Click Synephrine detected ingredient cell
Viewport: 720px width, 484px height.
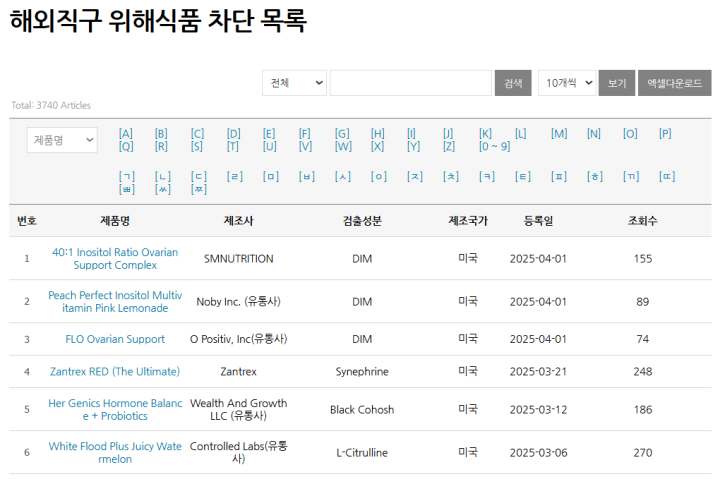362,371
